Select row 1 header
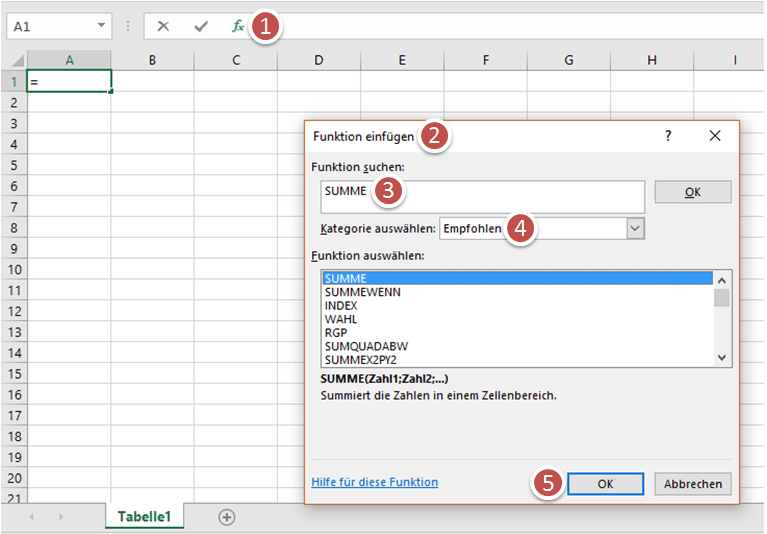 (14, 82)
